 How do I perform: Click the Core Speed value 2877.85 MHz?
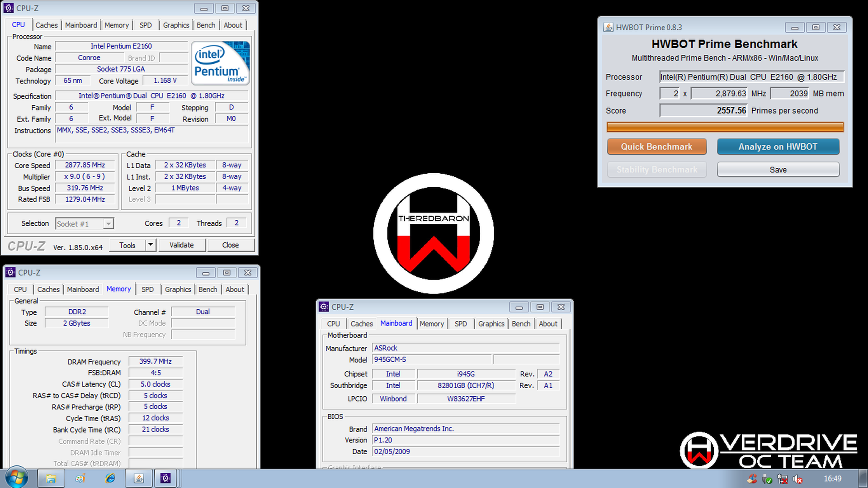click(85, 165)
